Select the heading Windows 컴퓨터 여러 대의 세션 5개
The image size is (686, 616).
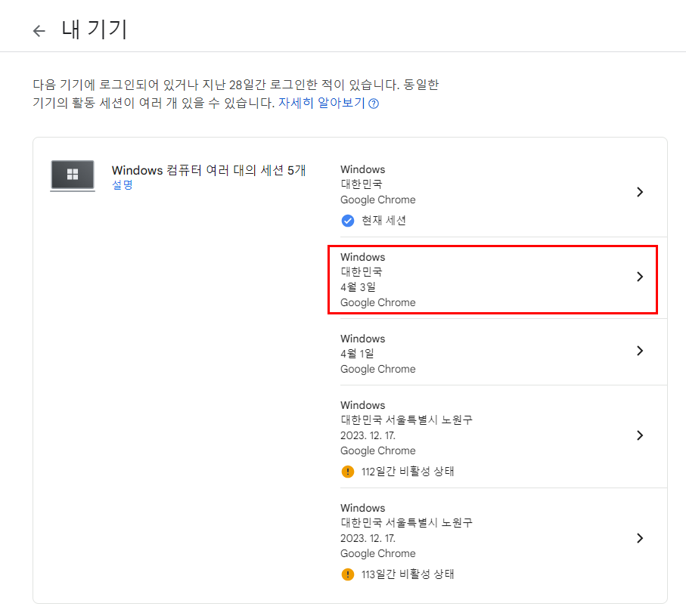pos(209,170)
